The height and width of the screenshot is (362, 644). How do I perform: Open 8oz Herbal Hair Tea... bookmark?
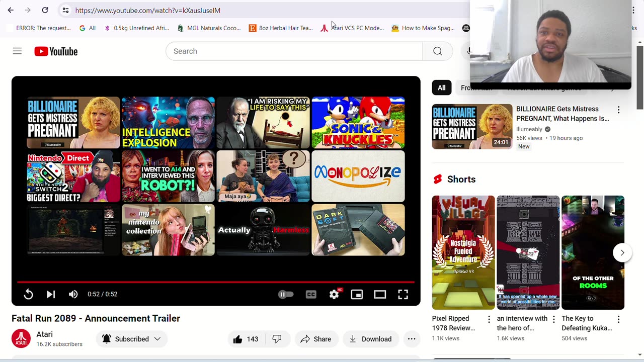(x=281, y=28)
